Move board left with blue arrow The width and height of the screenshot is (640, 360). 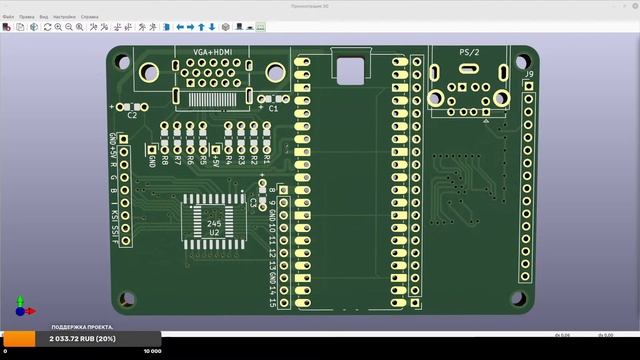tap(180, 27)
